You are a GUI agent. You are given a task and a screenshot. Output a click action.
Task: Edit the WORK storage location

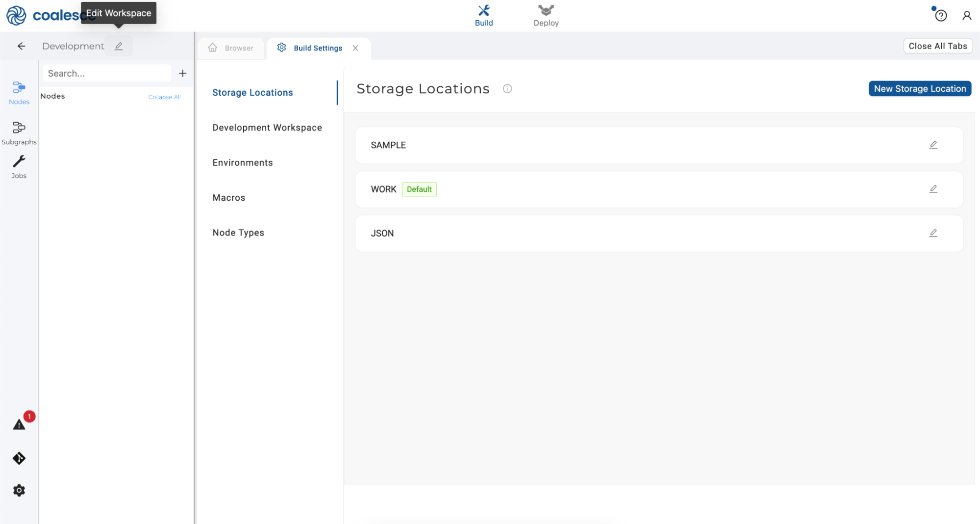click(x=933, y=189)
